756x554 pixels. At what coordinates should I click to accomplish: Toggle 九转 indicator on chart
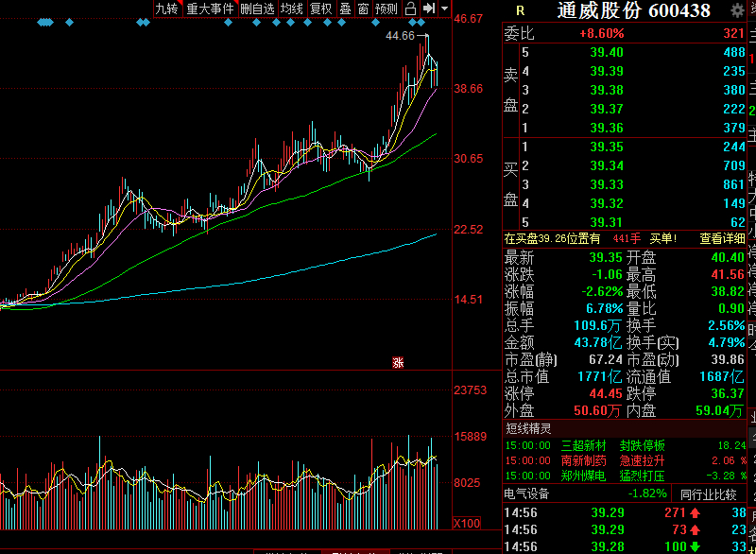tap(167, 9)
